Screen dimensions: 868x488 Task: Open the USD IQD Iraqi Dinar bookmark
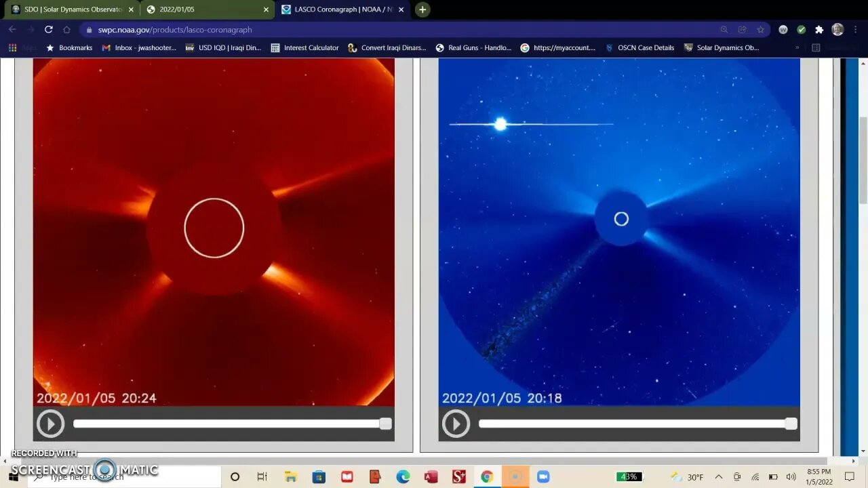coord(223,48)
